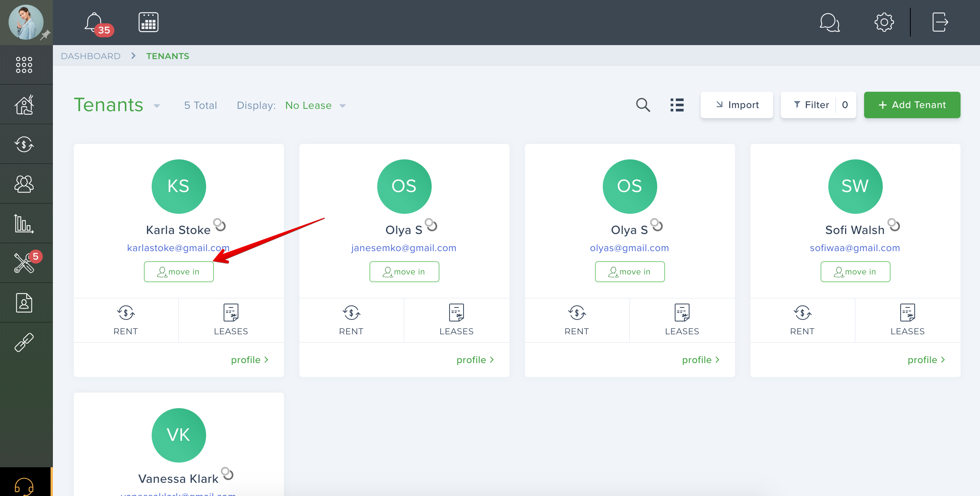Click Karla Stoke's KS avatar
980x496 pixels.
179,187
